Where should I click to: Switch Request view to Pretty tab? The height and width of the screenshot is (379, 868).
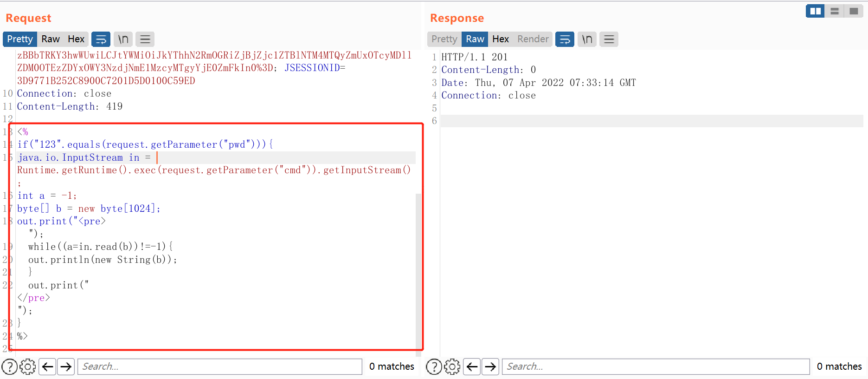(x=20, y=39)
